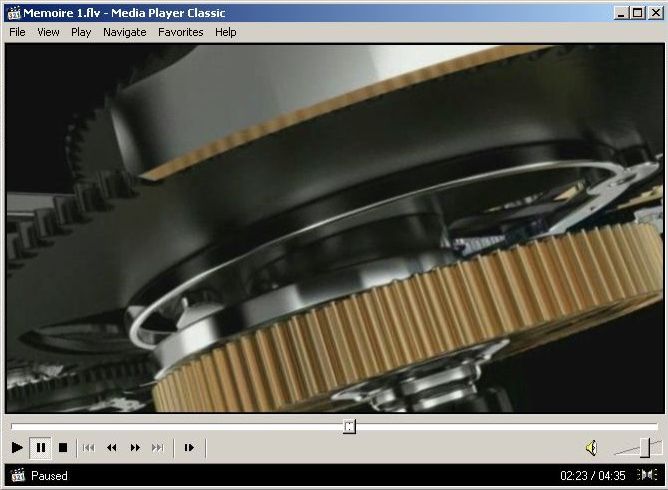Step forward one frame
The width and height of the screenshot is (668, 490).
(189, 448)
